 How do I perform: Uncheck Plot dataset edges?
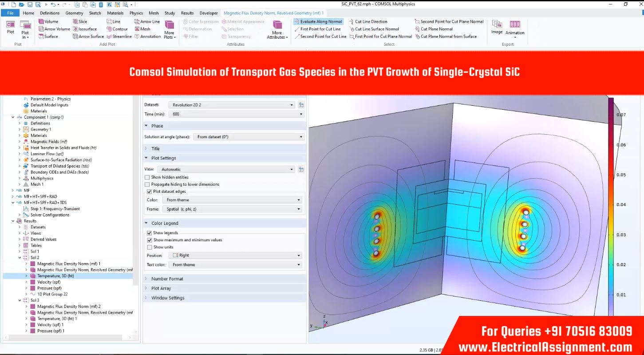pos(149,191)
